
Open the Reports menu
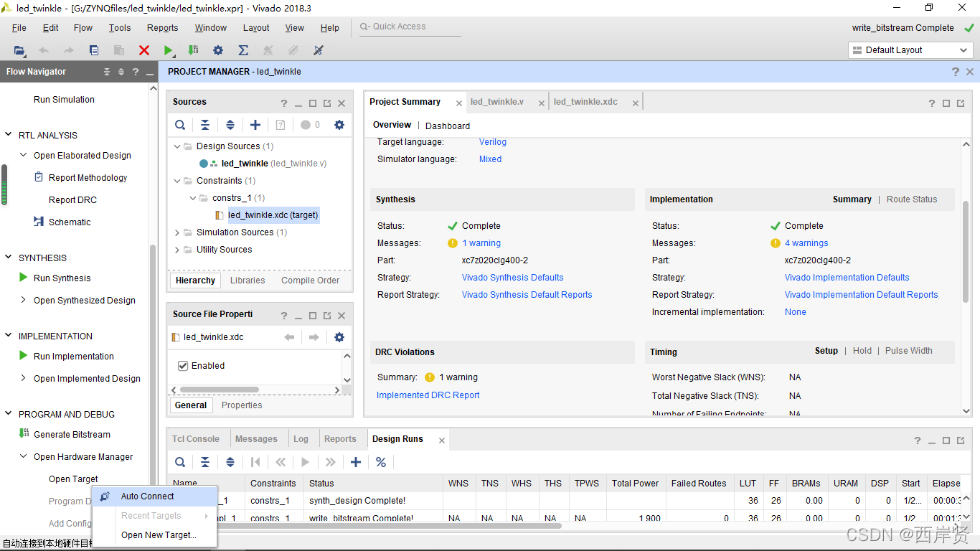pos(163,28)
